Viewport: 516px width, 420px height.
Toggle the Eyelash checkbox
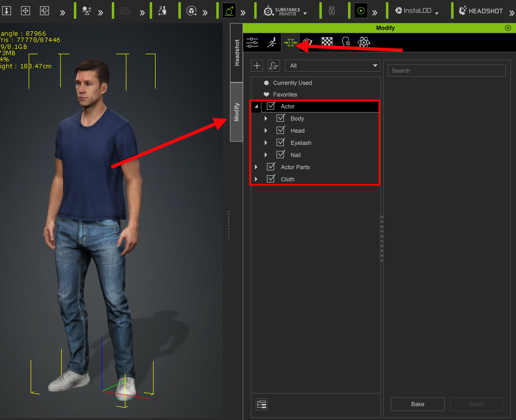[280, 143]
